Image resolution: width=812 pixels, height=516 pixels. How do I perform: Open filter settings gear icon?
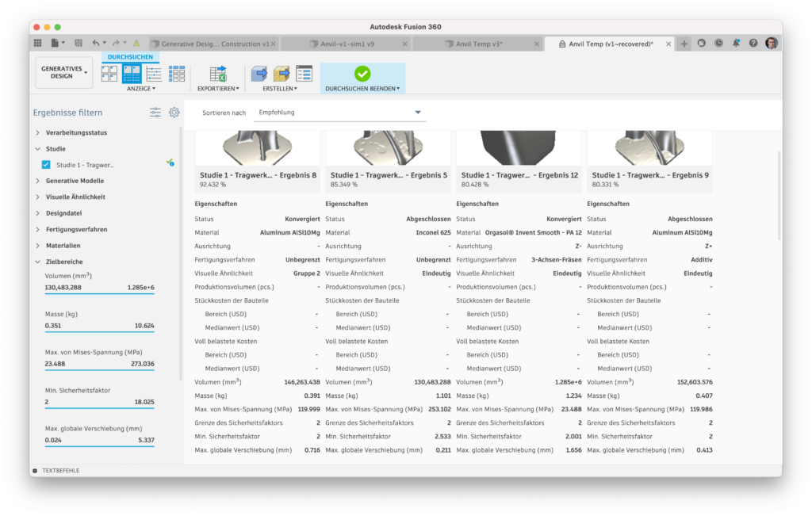point(174,113)
